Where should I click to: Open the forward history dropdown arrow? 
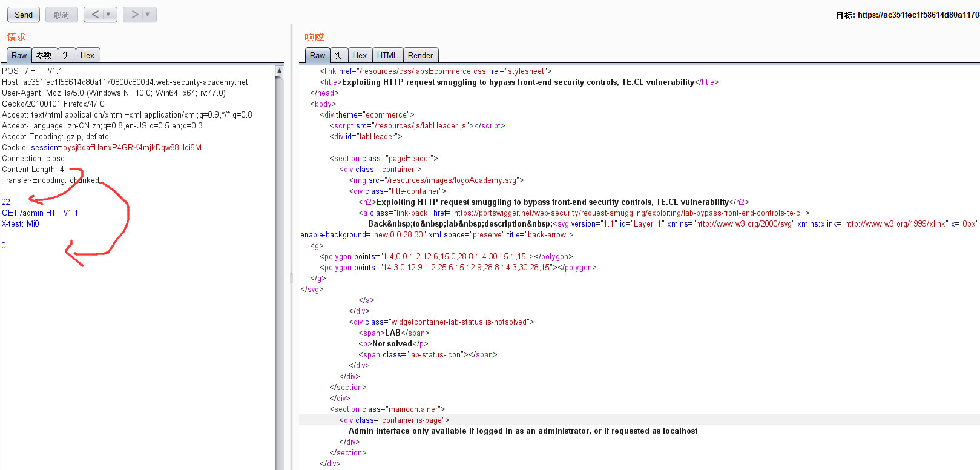click(148, 15)
